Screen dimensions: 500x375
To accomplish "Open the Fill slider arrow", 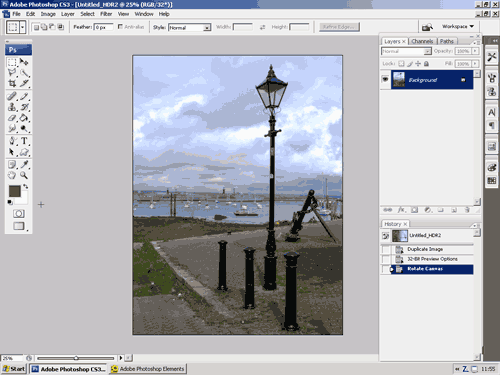I will (x=475, y=63).
